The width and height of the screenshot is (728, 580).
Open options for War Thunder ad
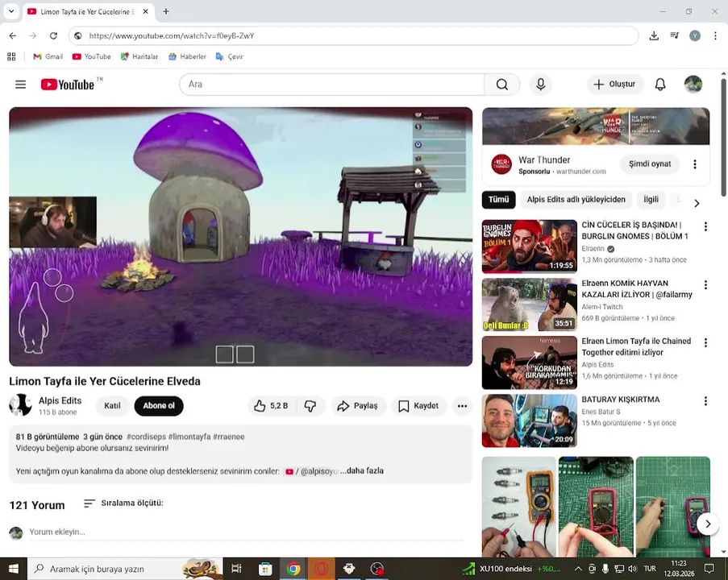[695, 164]
